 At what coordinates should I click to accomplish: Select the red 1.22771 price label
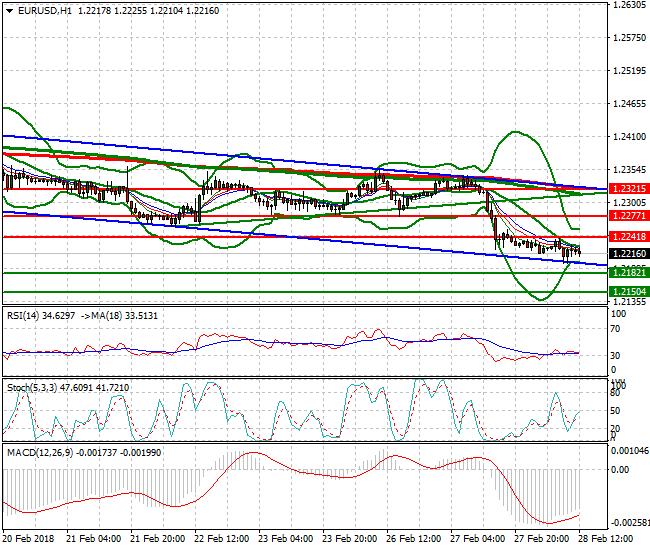click(629, 216)
